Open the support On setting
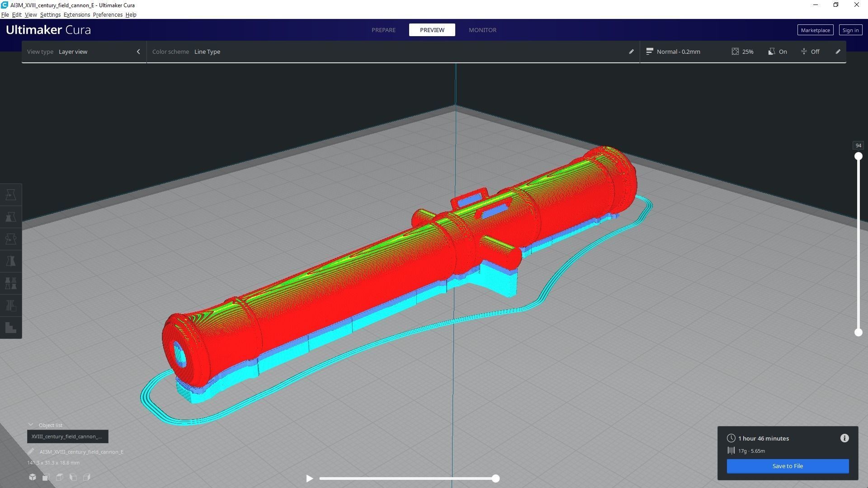The image size is (868, 488). 778,52
